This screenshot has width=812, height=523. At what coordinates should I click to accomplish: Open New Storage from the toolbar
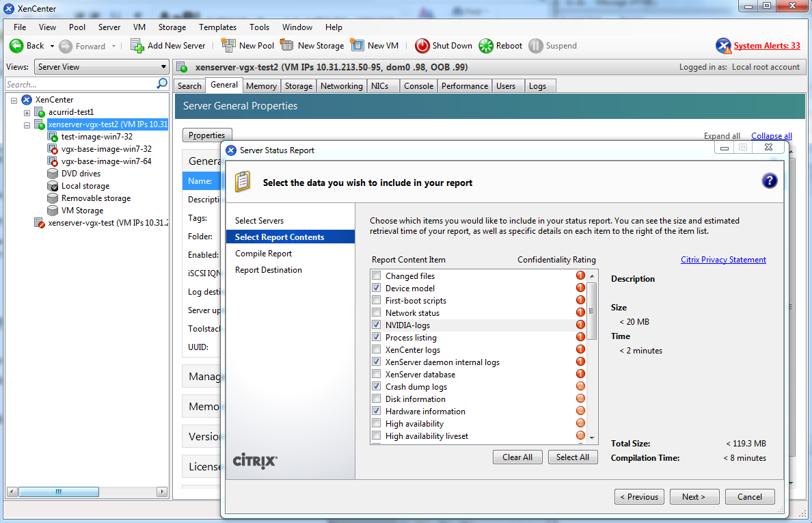coord(286,46)
